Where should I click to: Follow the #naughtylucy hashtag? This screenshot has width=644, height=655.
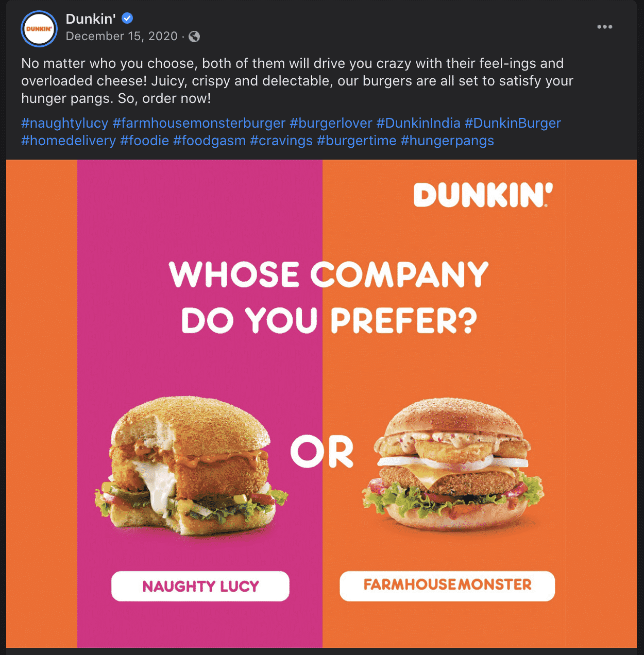click(x=65, y=123)
